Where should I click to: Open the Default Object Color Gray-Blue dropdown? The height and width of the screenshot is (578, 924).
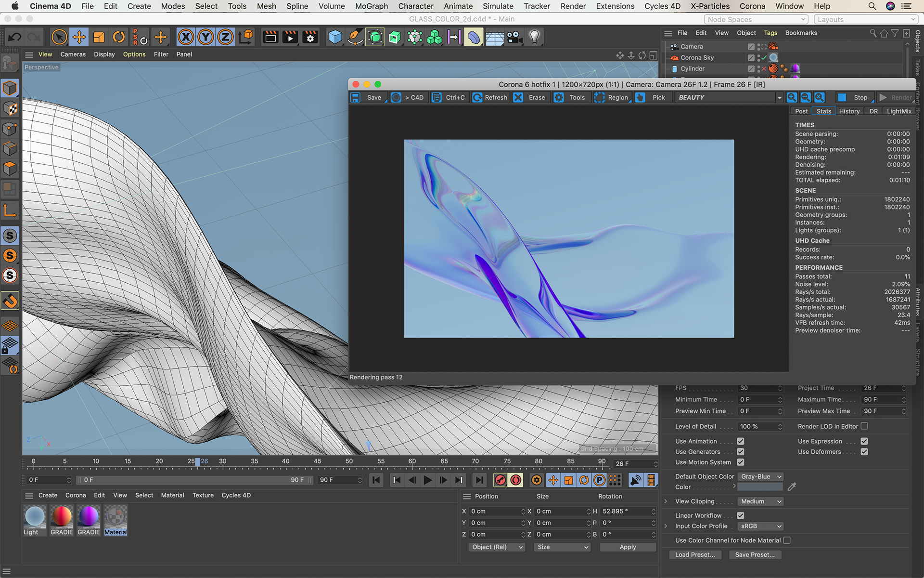tap(760, 476)
